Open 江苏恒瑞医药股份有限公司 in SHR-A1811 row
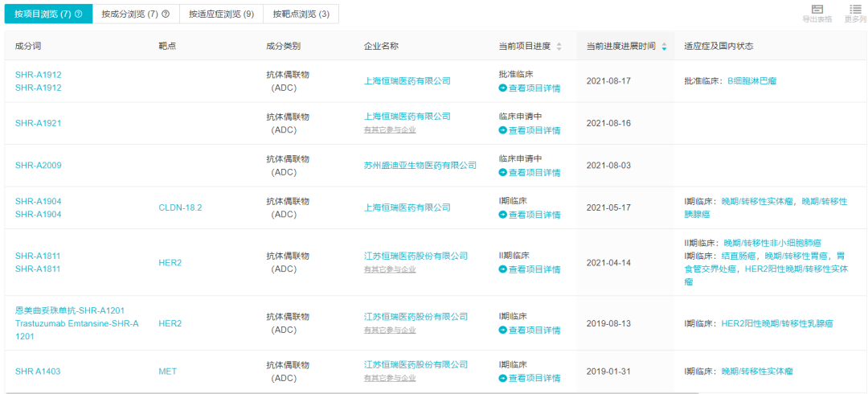The width and height of the screenshot is (868, 394). [416, 256]
